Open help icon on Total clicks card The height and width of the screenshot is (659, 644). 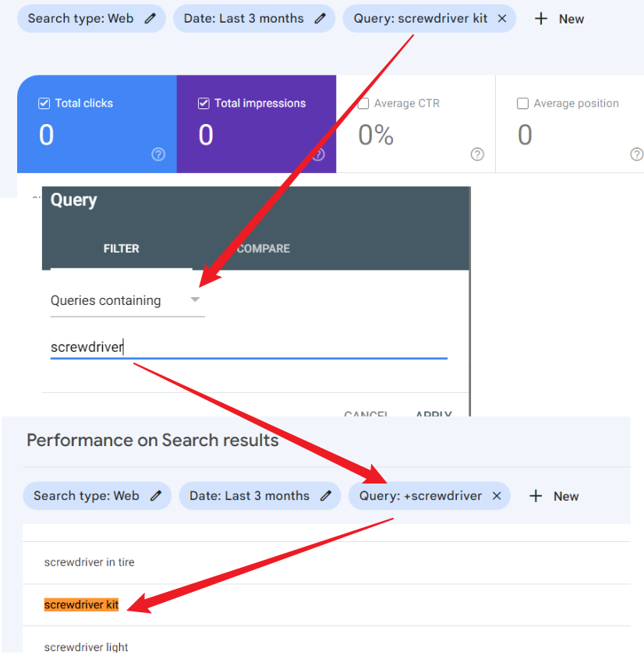click(158, 154)
